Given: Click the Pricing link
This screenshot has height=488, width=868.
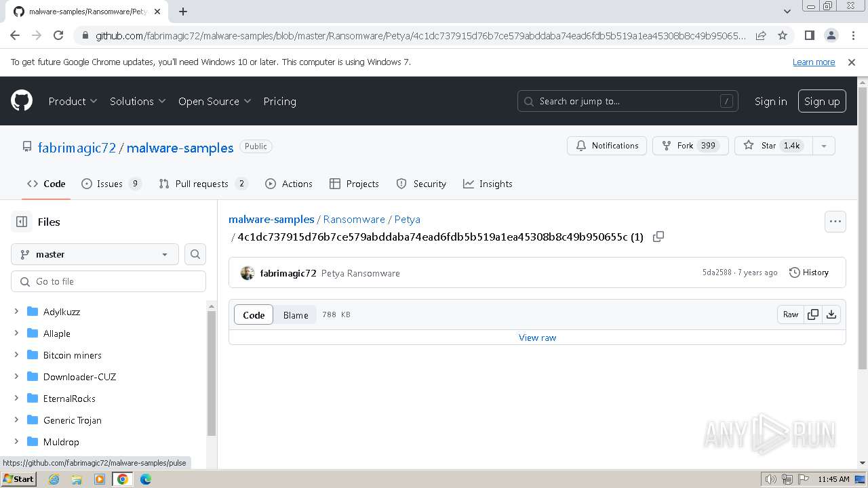Looking at the screenshot, I should [279, 101].
